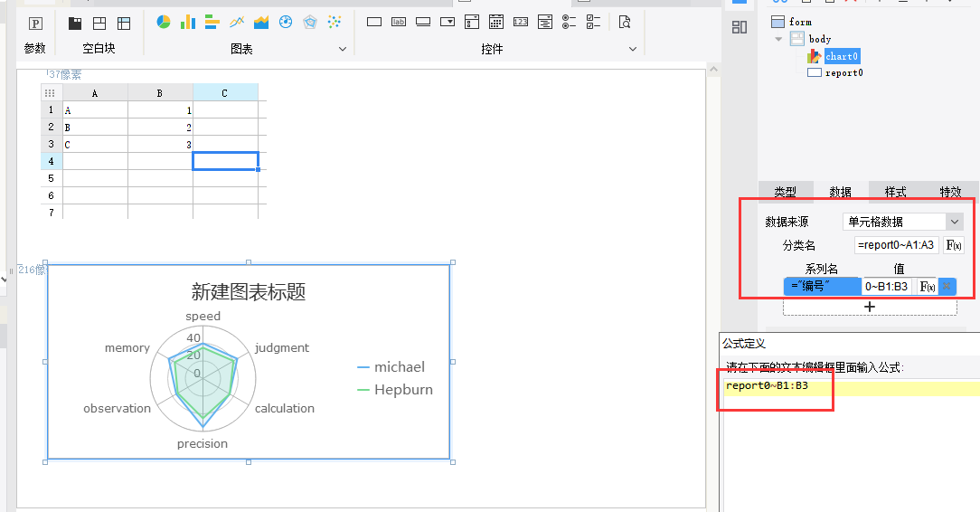Add a dropdown combo box widget
980x512 pixels.
[x=448, y=22]
